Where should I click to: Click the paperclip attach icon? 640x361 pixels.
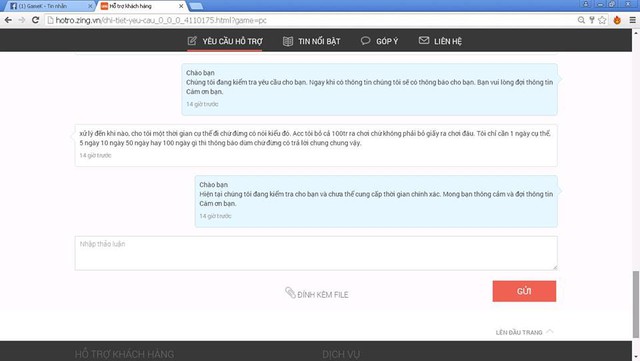(290, 292)
